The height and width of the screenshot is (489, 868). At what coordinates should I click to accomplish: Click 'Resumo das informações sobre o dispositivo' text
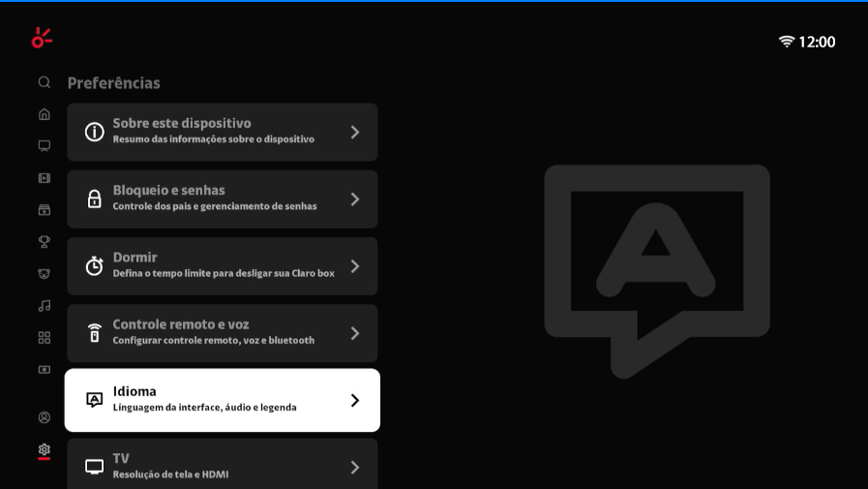(x=214, y=139)
